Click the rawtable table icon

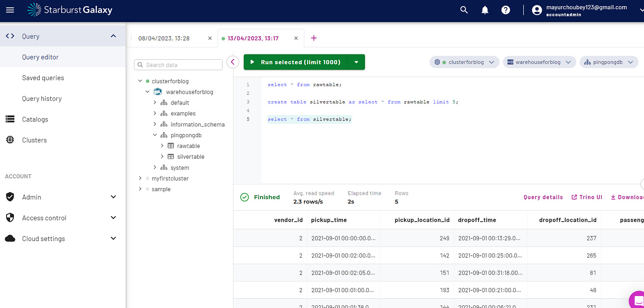[x=171, y=146]
